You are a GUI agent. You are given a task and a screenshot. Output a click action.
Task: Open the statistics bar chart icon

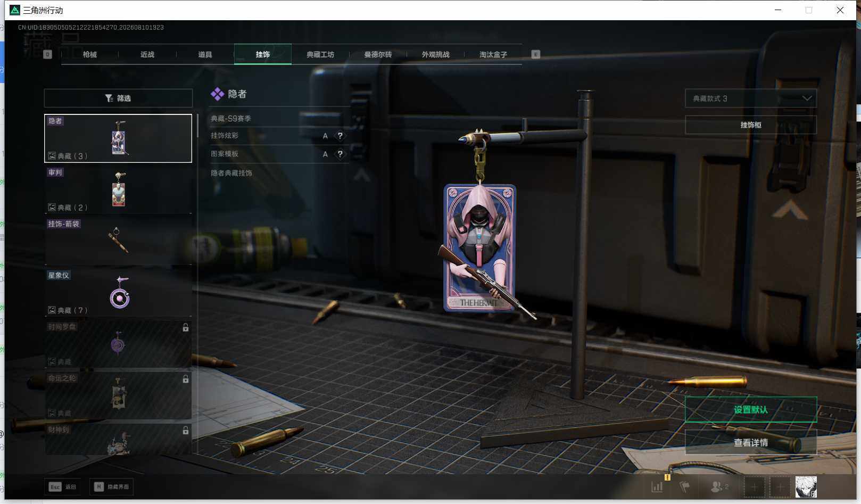click(x=658, y=486)
